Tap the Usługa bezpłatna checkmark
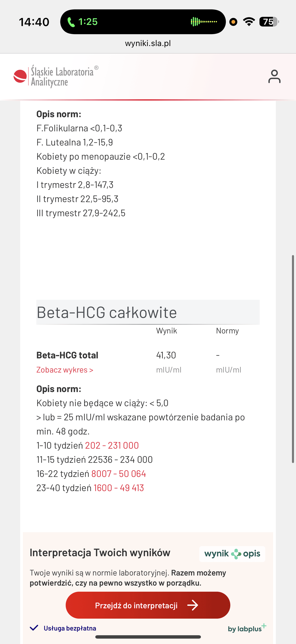The image size is (296, 644). click(34, 628)
